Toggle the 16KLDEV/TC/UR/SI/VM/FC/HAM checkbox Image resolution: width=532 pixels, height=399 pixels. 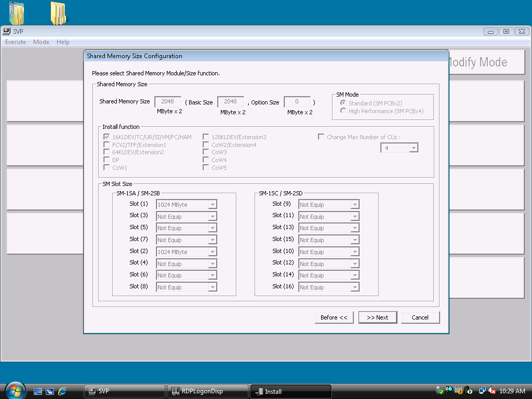click(107, 137)
